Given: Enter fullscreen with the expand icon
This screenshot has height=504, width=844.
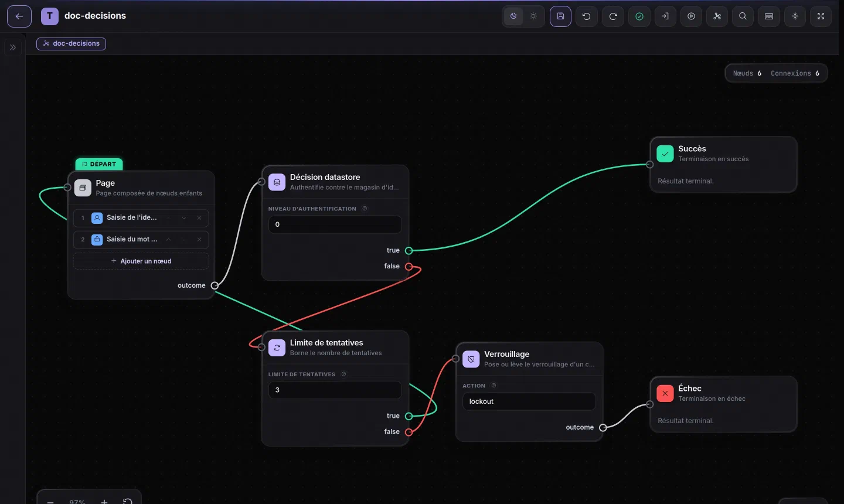Looking at the screenshot, I should coord(821,16).
